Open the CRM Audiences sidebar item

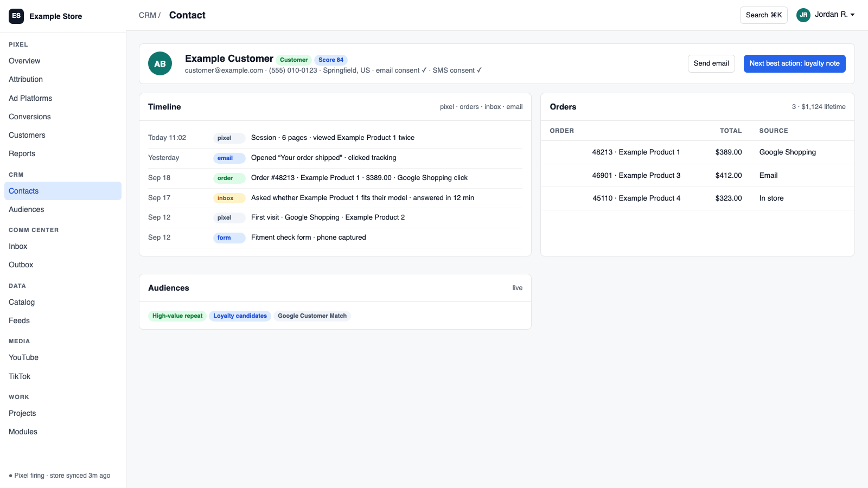[63, 209]
